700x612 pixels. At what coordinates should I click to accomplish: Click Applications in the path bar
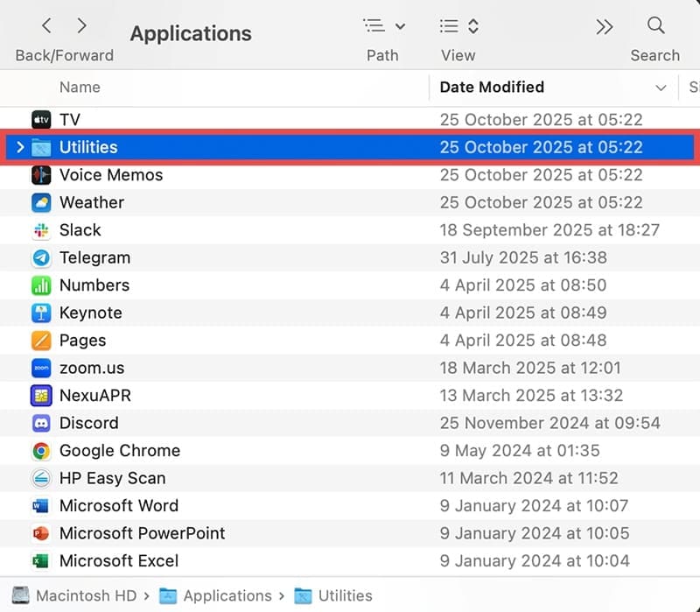click(227, 595)
